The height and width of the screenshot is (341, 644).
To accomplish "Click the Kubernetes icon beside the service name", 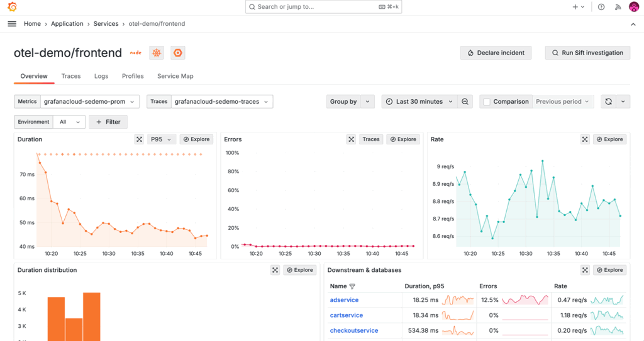I will 157,53.
